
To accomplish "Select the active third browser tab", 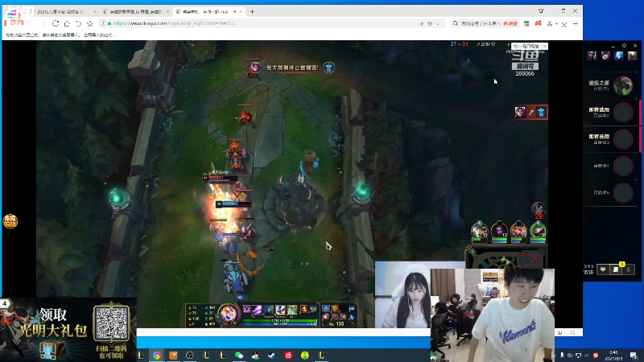I will tap(208, 11).
